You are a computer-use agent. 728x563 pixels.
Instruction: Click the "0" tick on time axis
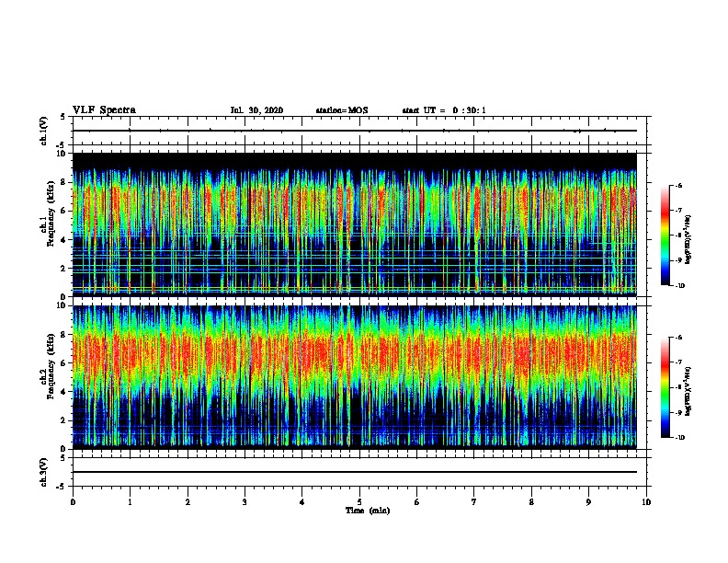73,502
